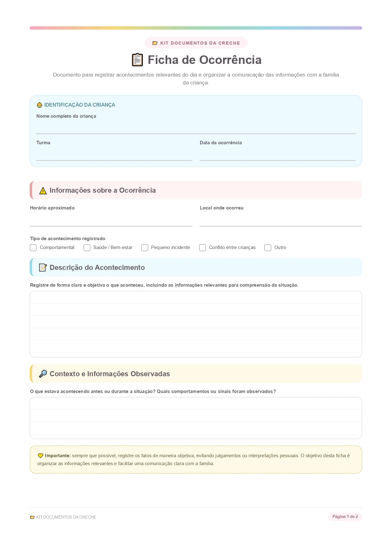Screen dimensions: 392x555
Task: Click the footer text KIT DOCUMENTOS DA CRECHE
Action: 66,517
